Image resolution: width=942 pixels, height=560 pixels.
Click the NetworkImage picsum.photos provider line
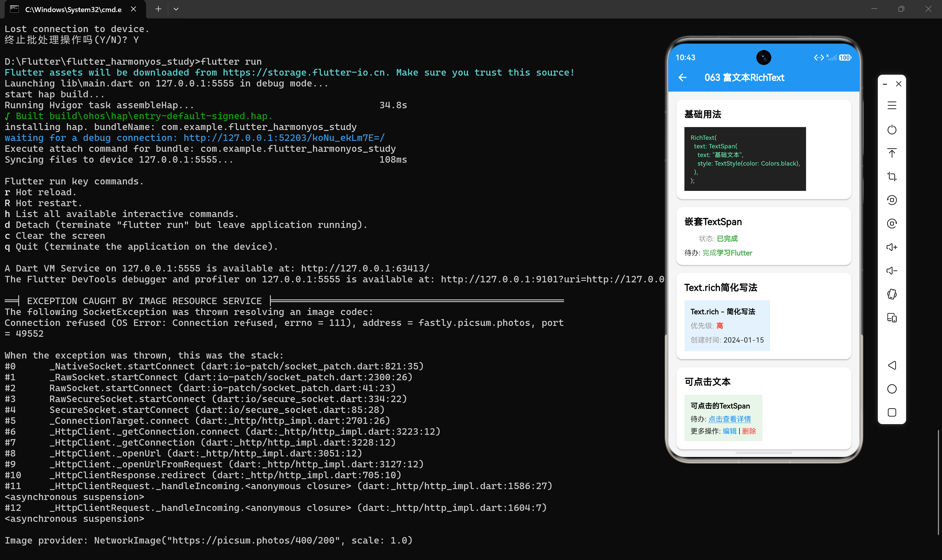coord(208,540)
